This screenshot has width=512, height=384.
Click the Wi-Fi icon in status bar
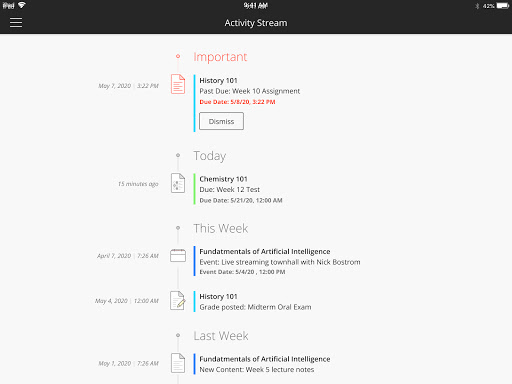(x=22, y=5)
